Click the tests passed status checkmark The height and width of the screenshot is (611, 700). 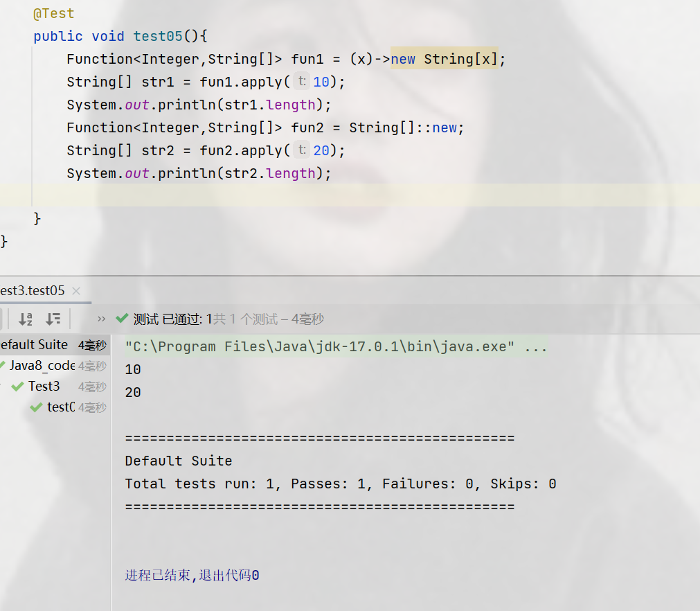(x=122, y=319)
